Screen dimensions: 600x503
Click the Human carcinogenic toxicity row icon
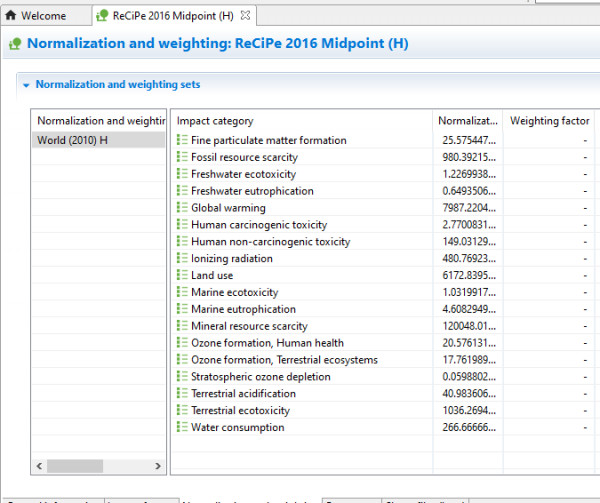click(x=182, y=224)
